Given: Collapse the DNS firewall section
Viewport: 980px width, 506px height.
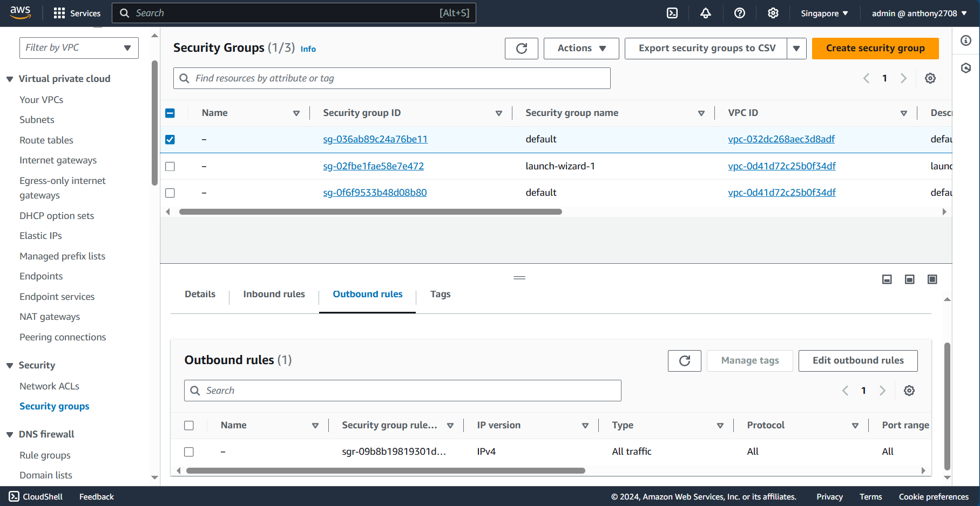Looking at the screenshot, I should coord(10,435).
